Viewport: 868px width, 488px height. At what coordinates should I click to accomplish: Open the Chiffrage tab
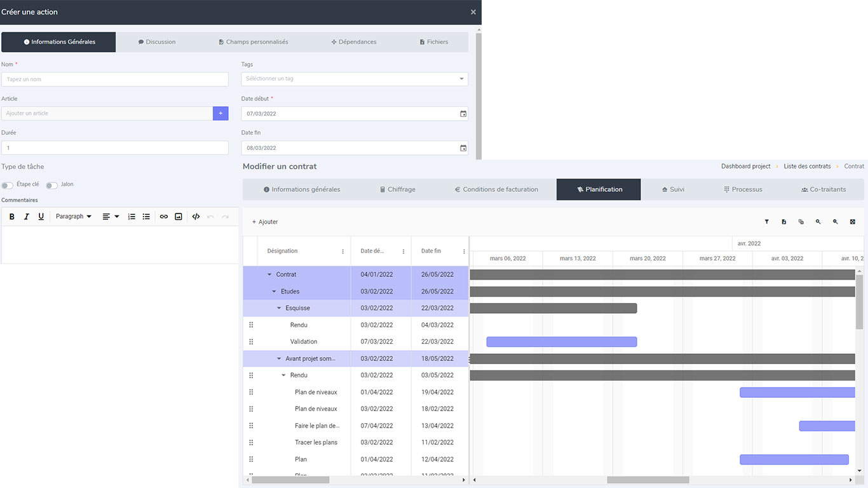point(397,189)
